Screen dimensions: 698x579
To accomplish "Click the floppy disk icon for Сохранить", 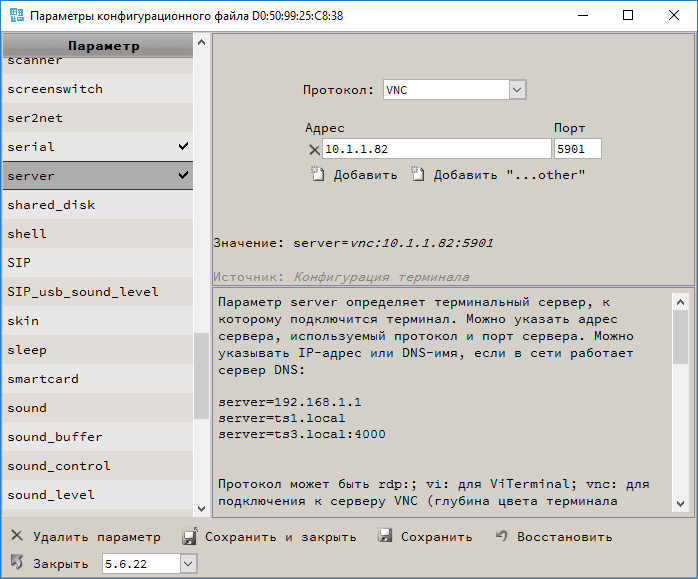I will [385, 537].
